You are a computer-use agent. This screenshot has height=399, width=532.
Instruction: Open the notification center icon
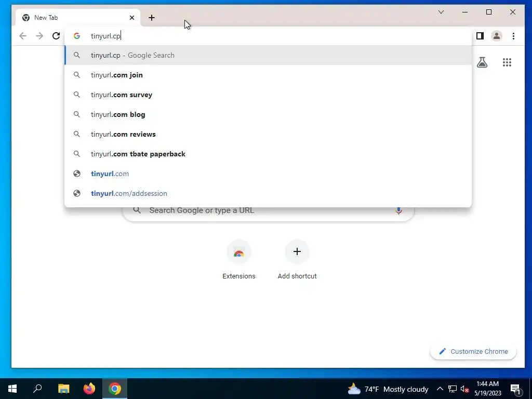[x=515, y=389]
